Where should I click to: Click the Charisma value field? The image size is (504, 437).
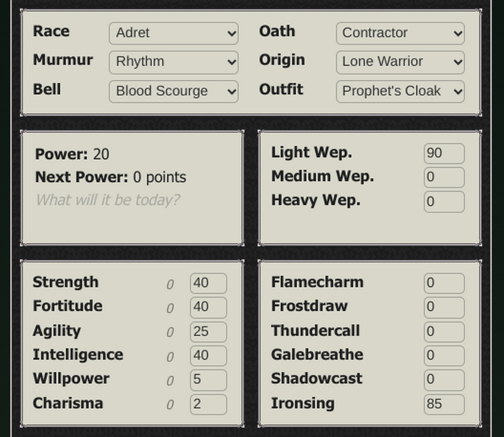208,404
